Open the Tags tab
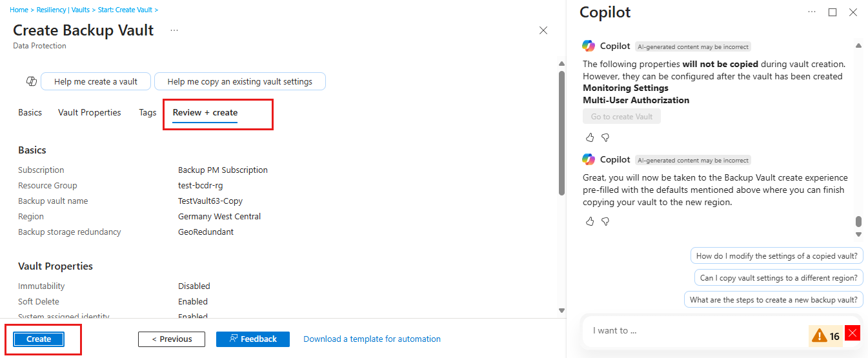This screenshot has width=868, height=358. pos(148,112)
